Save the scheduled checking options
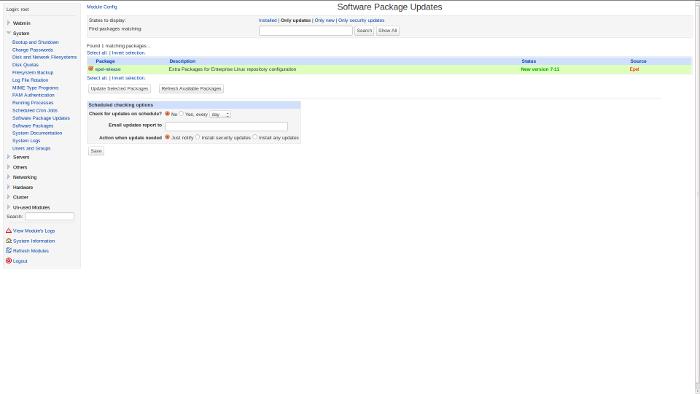 [x=96, y=151]
